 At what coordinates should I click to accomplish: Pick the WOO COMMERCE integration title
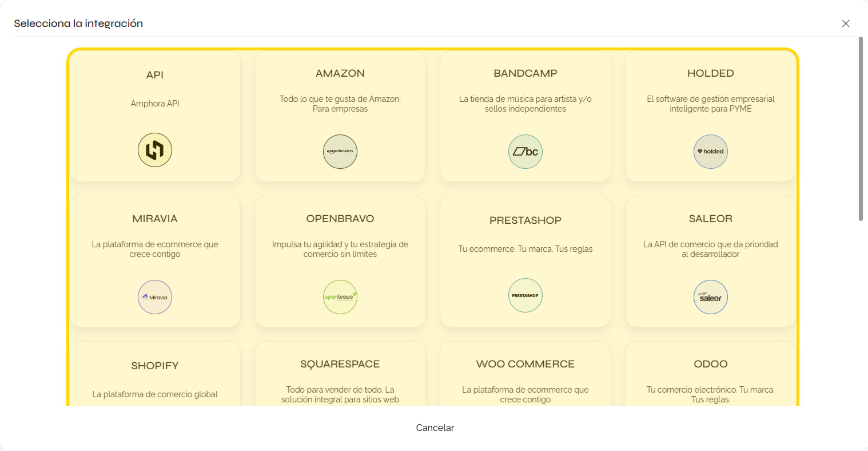click(525, 364)
